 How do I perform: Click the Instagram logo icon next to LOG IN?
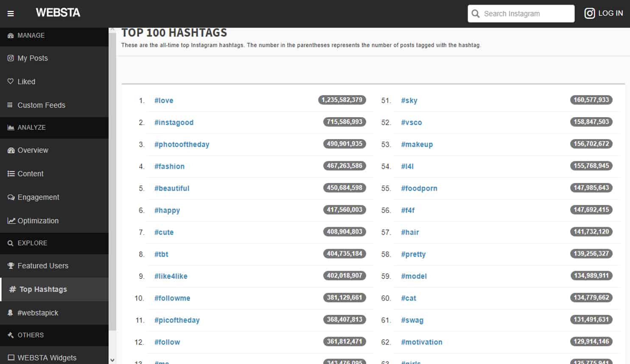[x=589, y=14]
